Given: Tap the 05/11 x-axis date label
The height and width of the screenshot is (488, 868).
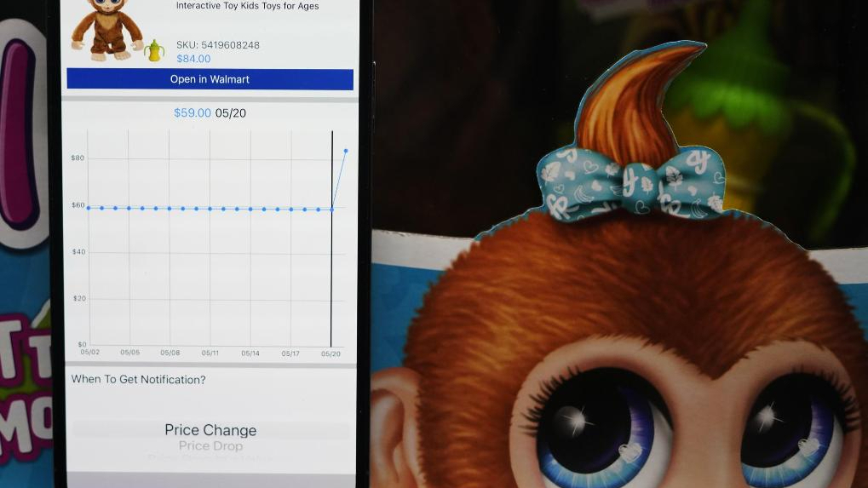Looking at the screenshot, I should point(210,353).
